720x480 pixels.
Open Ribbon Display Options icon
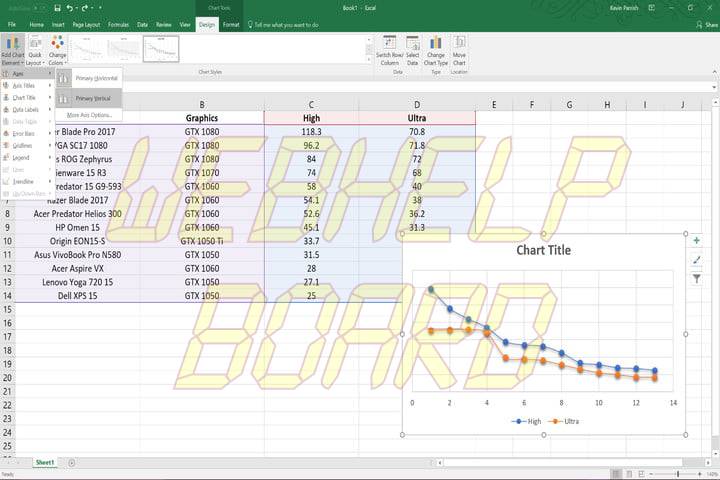(651, 8)
